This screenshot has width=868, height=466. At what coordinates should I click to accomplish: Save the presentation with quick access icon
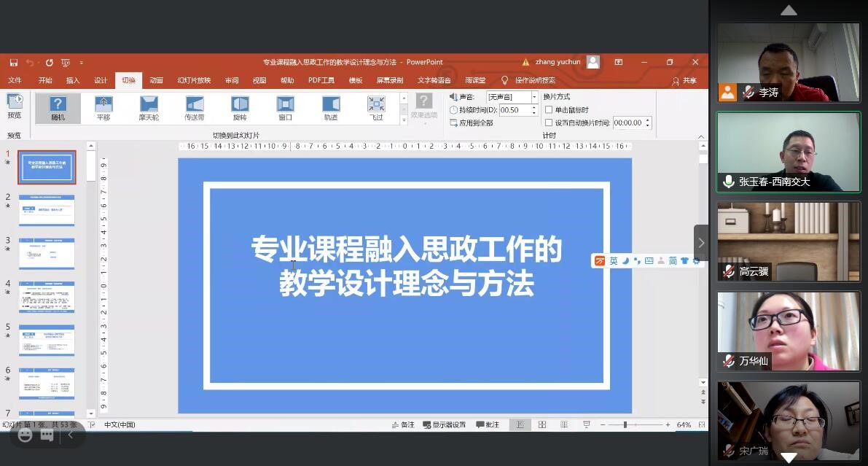(x=14, y=63)
